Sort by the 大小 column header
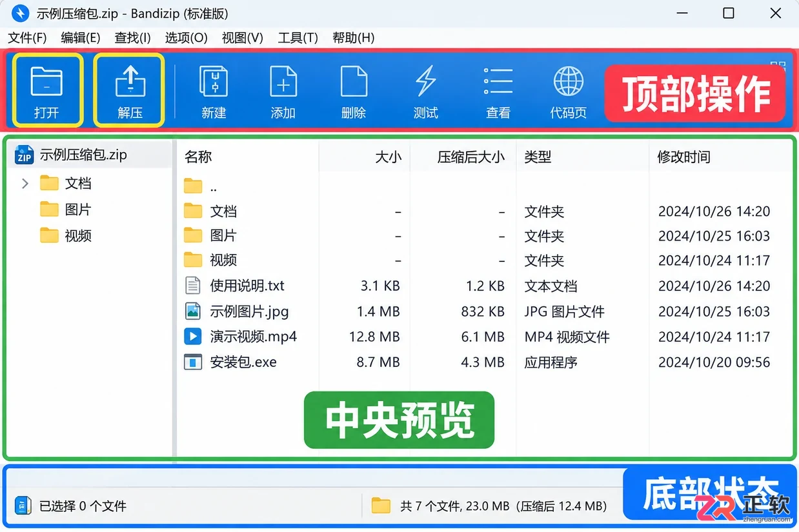This screenshot has width=799, height=532. coord(389,157)
